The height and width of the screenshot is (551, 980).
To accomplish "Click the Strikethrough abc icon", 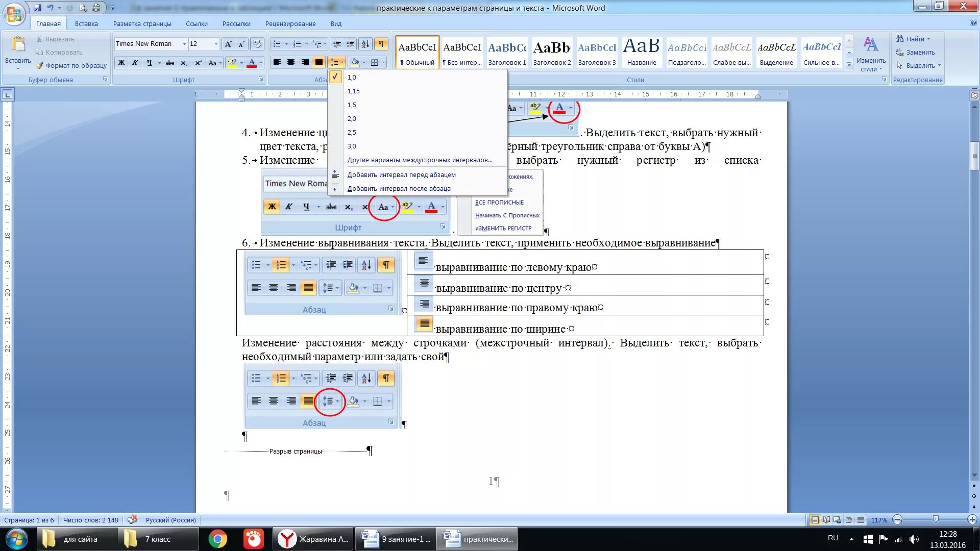I will coord(170,63).
